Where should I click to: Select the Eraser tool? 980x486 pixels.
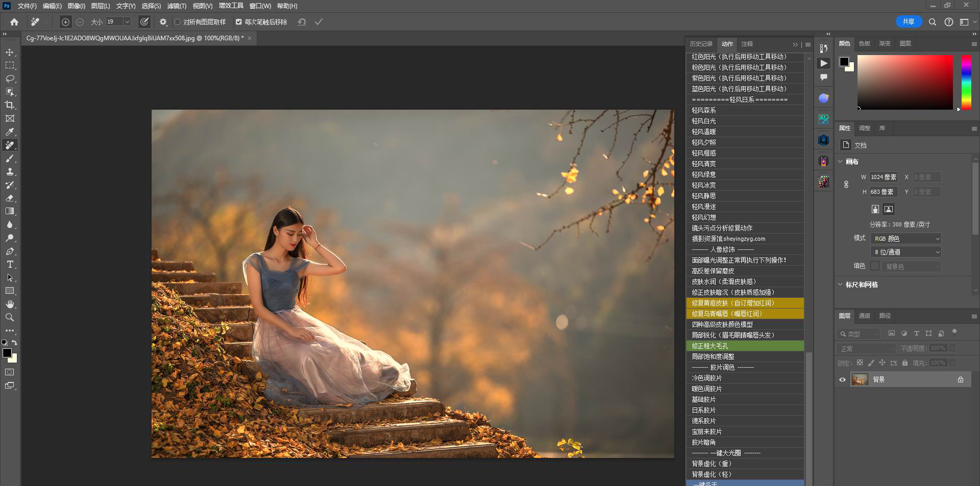click(10, 198)
